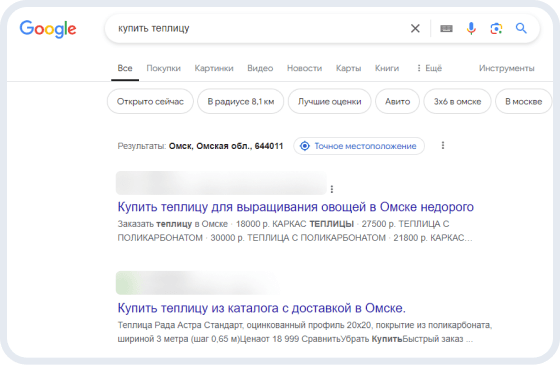Screen dimensions: 560x365
Task: Switch to the Покупки tab
Action: (164, 68)
